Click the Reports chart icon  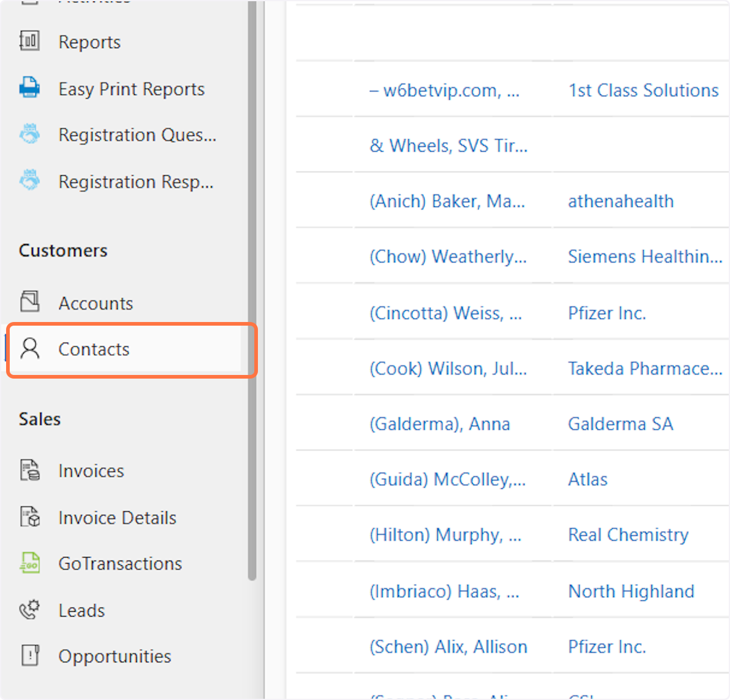[x=29, y=41]
